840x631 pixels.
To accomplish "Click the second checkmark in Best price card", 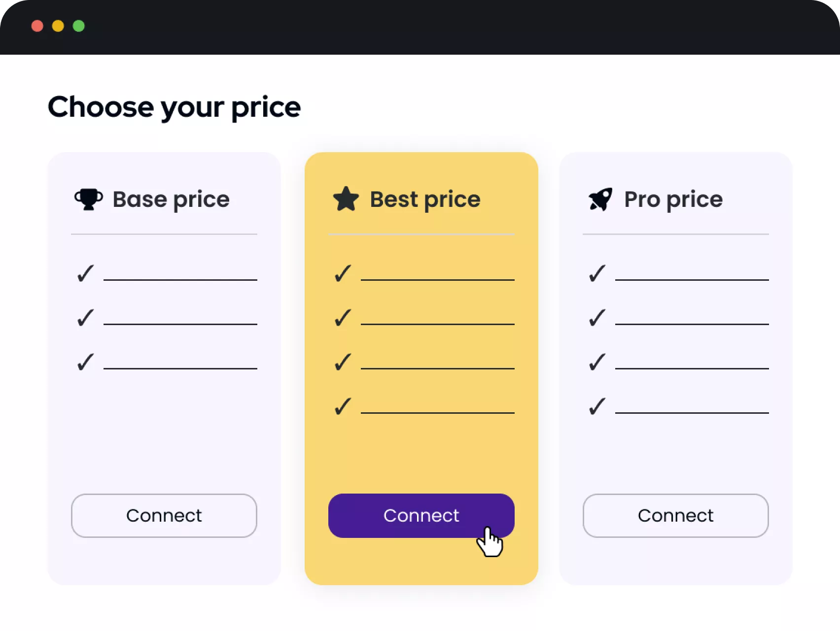I will (x=343, y=318).
